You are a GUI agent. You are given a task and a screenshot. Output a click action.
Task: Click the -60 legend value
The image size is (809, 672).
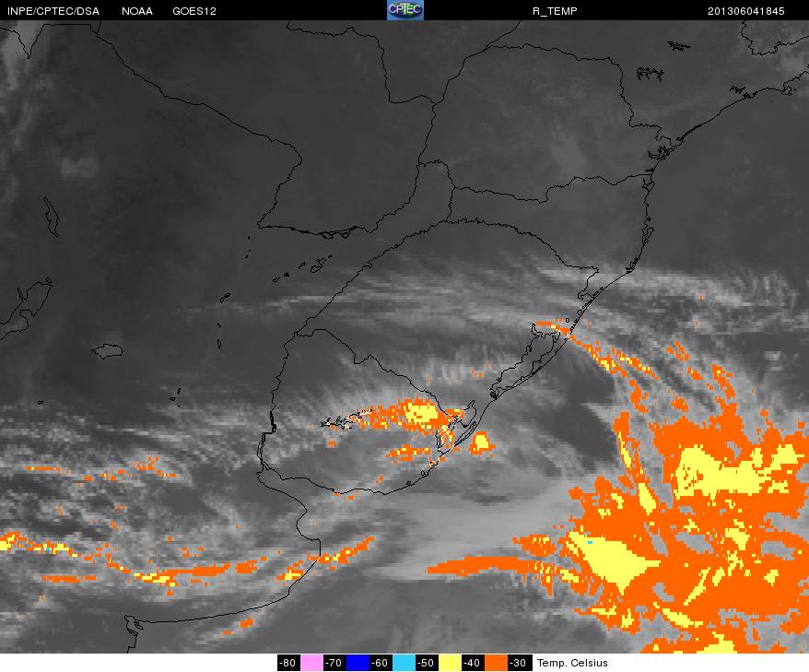[381, 663]
